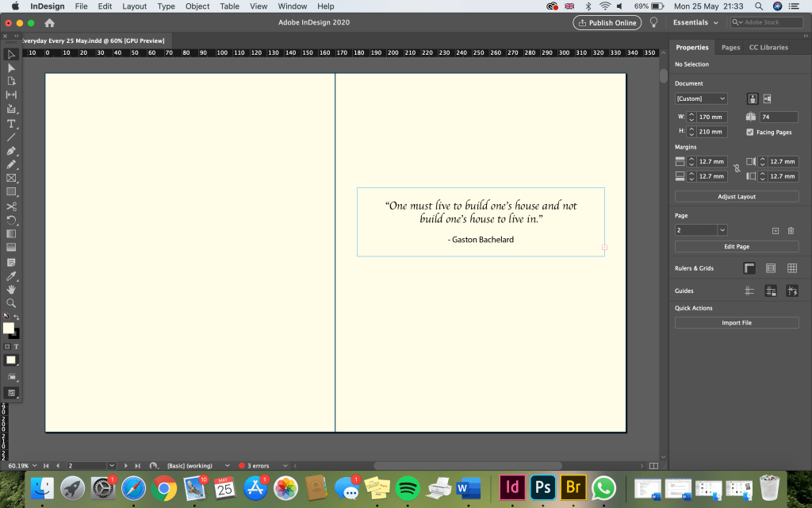Choose the Hand tool
Screen dimensions: 812x508
point(11,290)
